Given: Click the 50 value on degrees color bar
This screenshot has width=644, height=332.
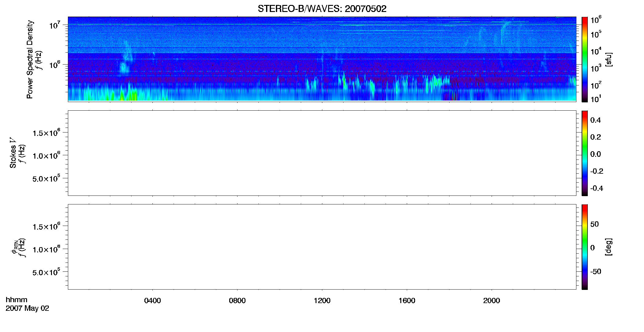Looking at the screenshot, I should 595,224.
